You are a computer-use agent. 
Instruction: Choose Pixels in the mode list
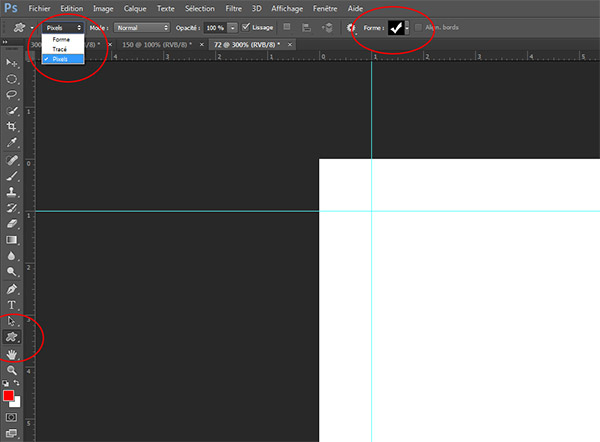63,59
